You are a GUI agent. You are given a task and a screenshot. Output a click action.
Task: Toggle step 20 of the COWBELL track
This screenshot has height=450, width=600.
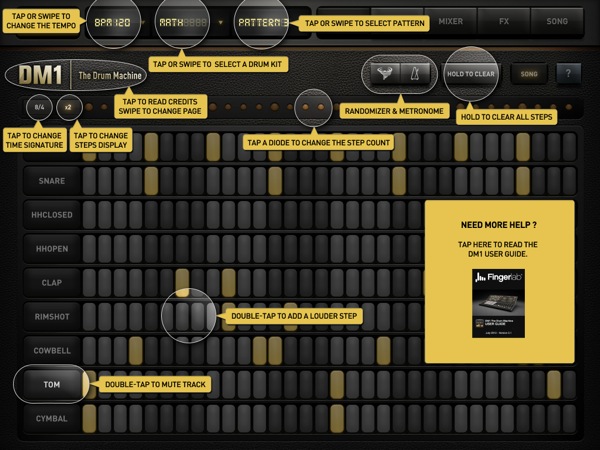pyautogui.click(x=383, y=351)
